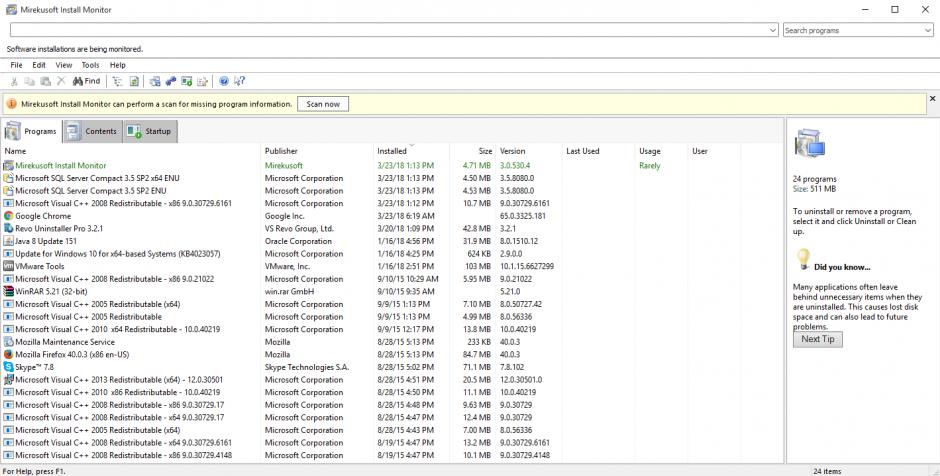Click inside the wide address input field

(x=388, y=30)
